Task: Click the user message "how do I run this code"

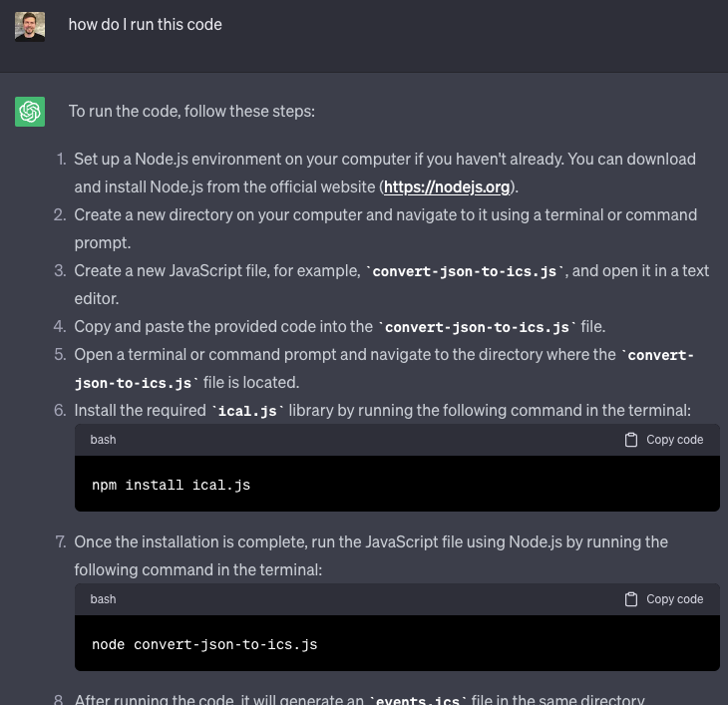Action: (145, 25)
